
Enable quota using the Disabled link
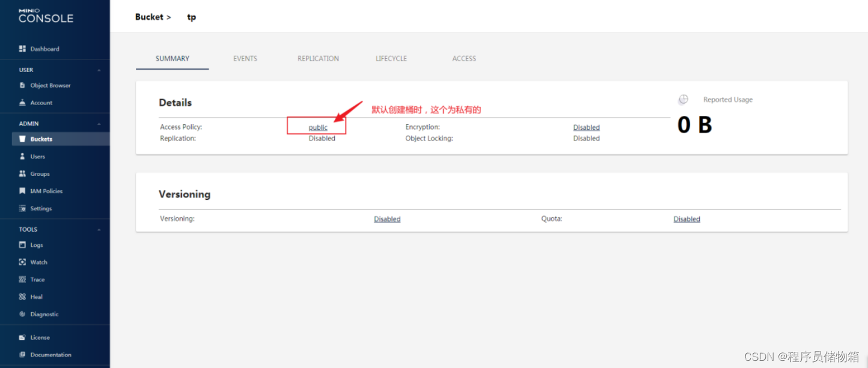(x=686, y=219)
